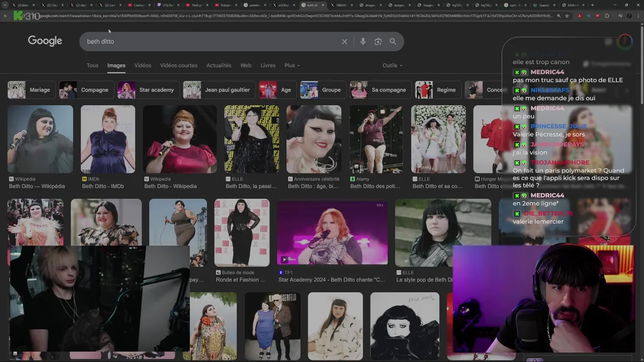Click chat username TROJANAMPHORE
The height and width of the screenshot is (362, 644).
(559, 162)
